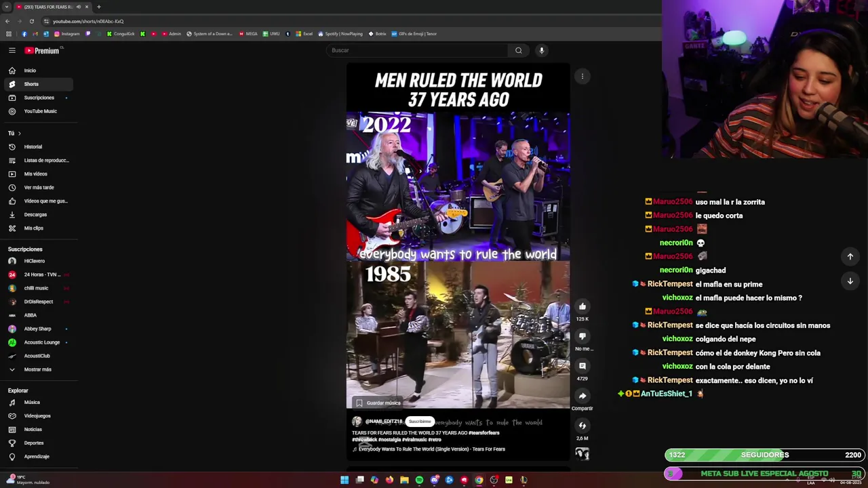
Task: Click the address bar URL
Action: click(88, 21)
